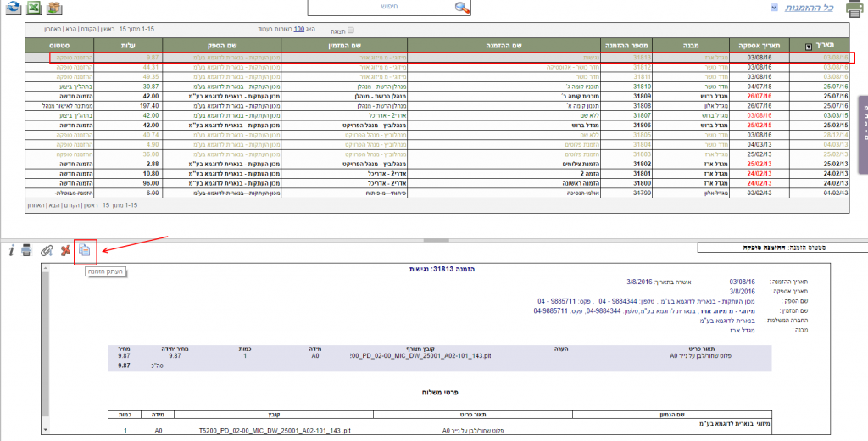Click the large printer icon at top right
Screen dimensions: 868x441
click(854, 8)
